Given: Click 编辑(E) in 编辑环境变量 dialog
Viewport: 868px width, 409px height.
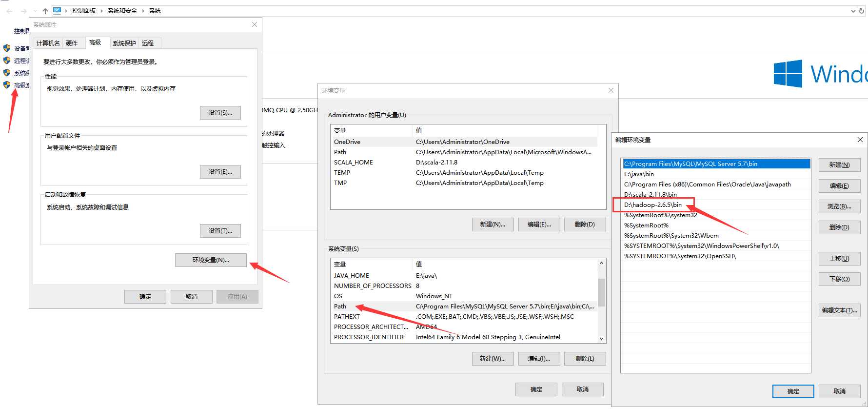Looking at the screenshot, I should coord(839,186).
